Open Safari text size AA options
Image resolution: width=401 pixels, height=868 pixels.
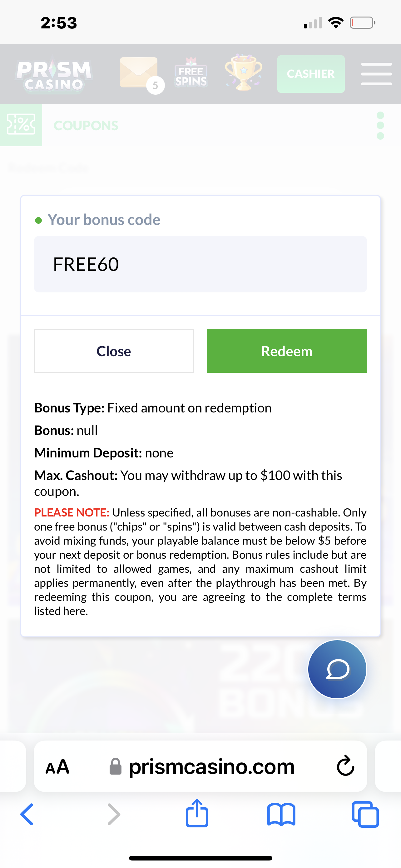point(57,766)
